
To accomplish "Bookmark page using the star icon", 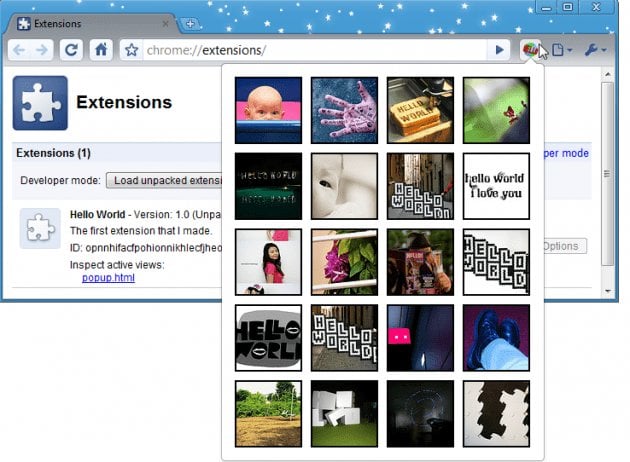I will coord(130,50).
